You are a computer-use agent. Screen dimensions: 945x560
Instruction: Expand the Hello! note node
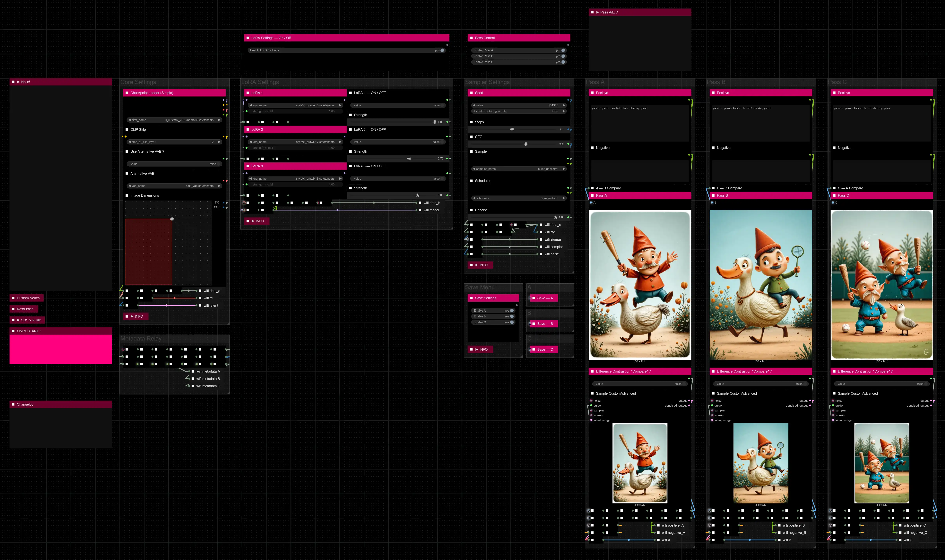(x=18, y=82)
